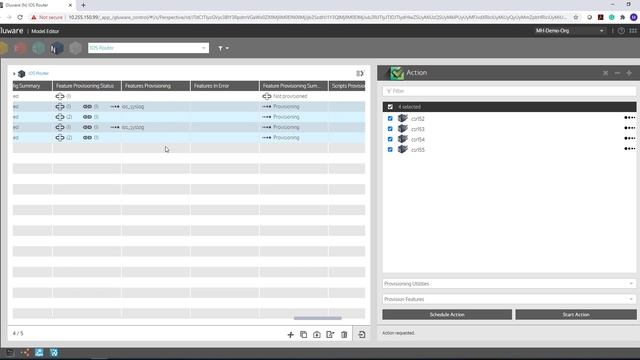Click the Start Action button
This screenshot has width=640, height=360.
(x=576, y=315)
